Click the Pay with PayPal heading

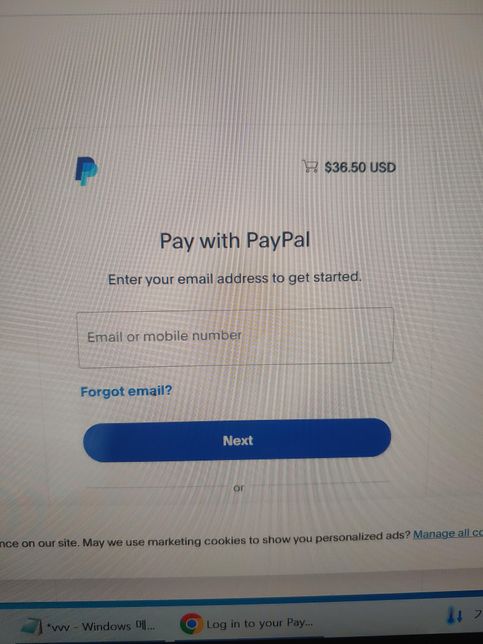[x=235, y=241]
